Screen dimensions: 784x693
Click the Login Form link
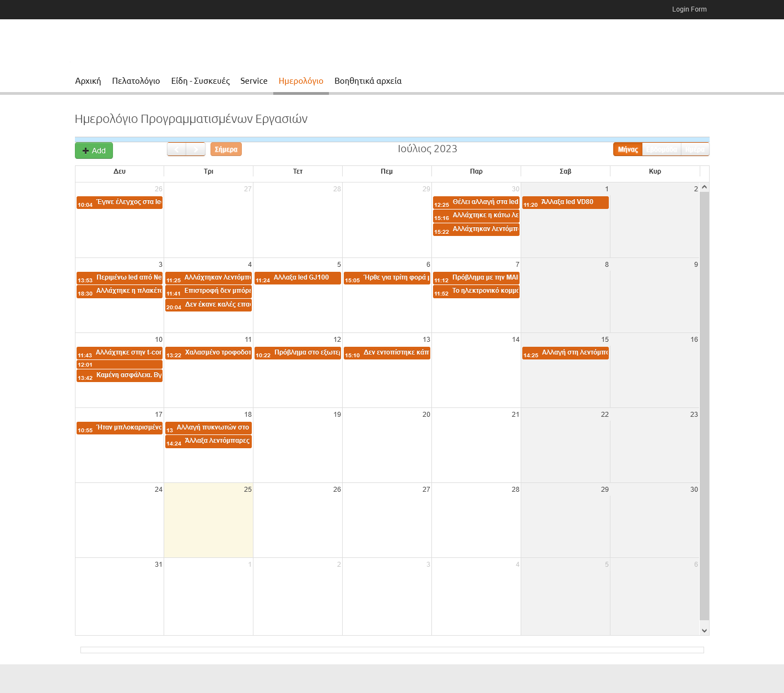(x=689, y=9)
